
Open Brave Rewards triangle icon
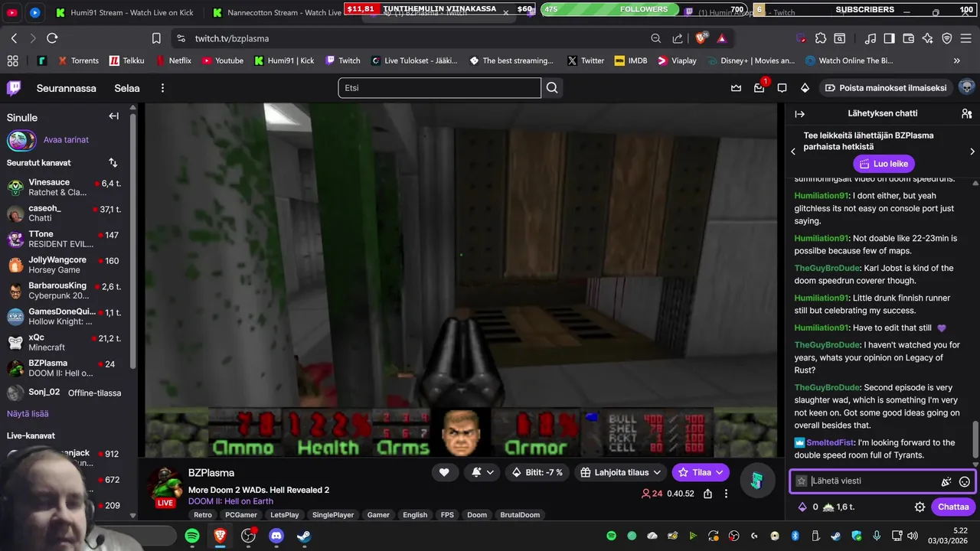[x=721, y=38]
